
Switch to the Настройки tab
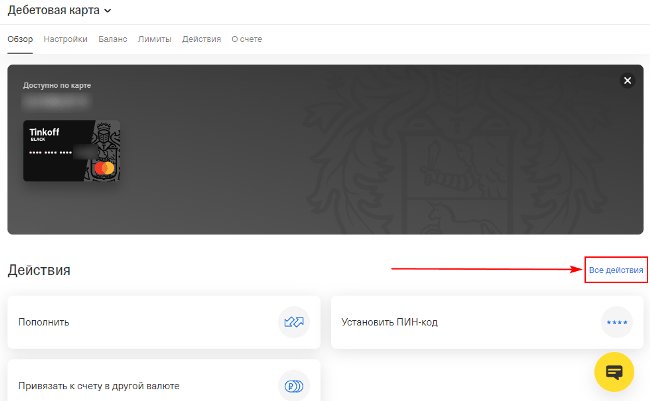(65, 39)
